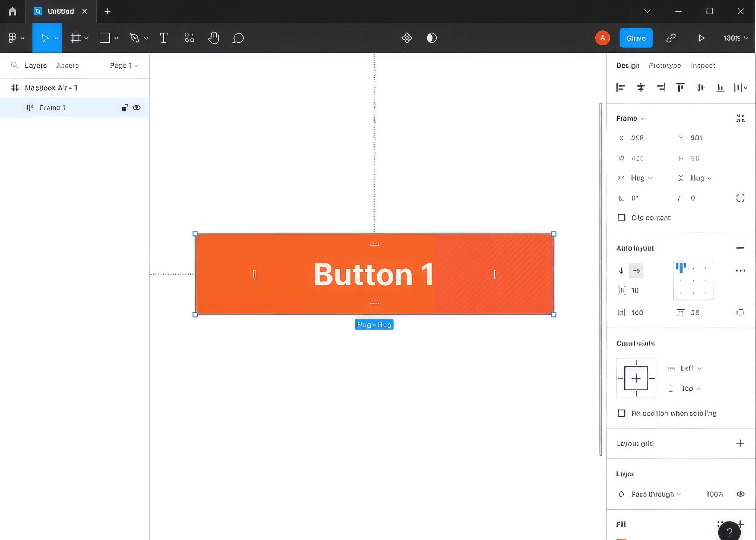Open horizontal resizing Hug dropdown

pos(641,178)
